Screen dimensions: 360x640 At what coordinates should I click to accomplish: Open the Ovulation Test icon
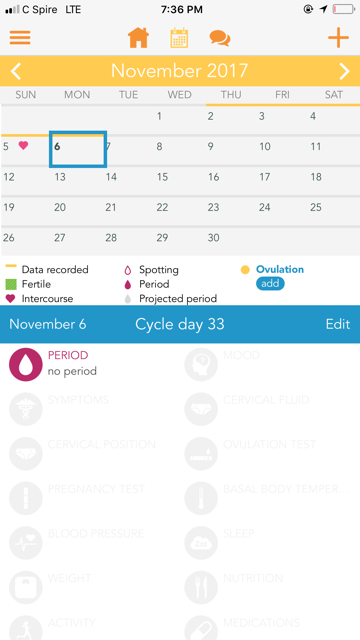tap(201, 454)
